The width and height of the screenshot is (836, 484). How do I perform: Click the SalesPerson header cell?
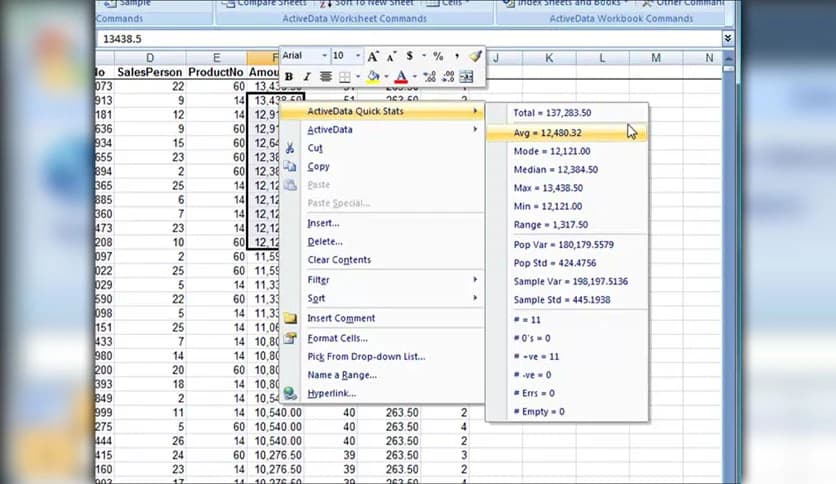150,72
